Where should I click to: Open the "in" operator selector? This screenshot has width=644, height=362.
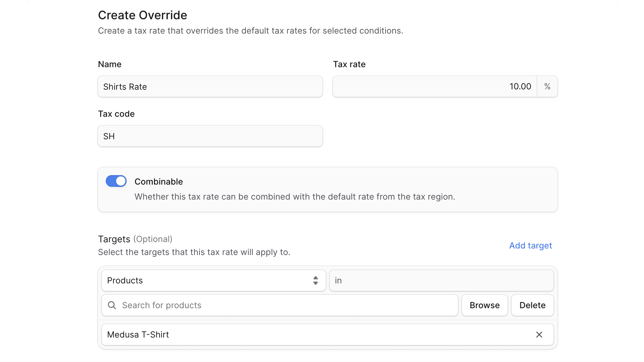(441, 280)
